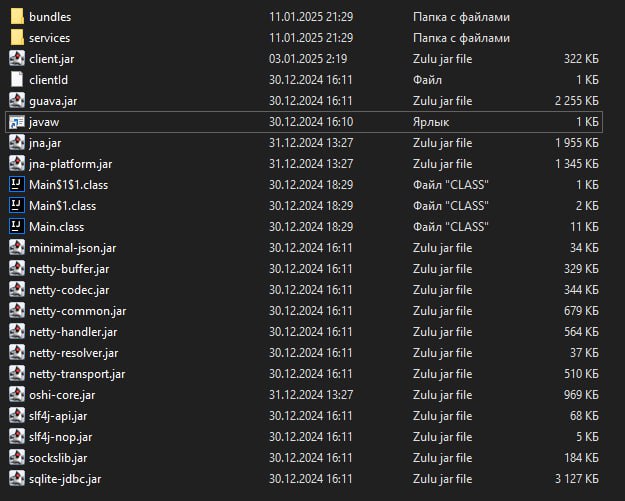625x501 pixels.
Task: Click the Main.class file icon
Action: [16, 227]
